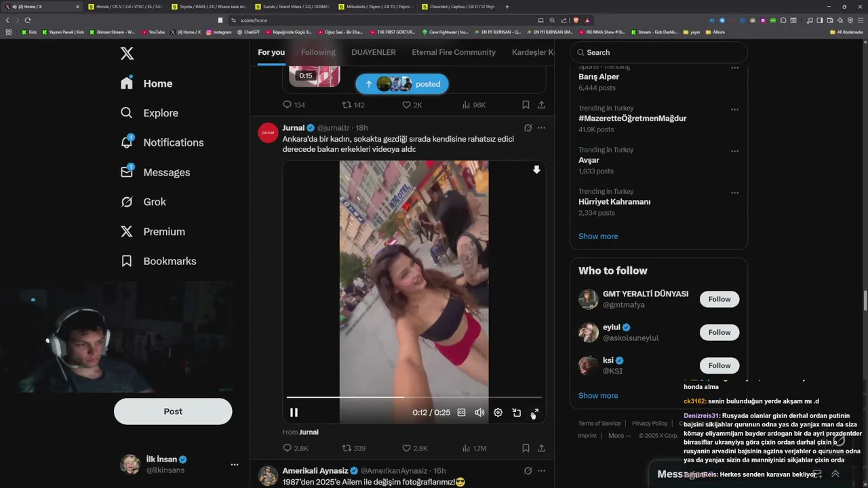Viewport: 868px width, 488px height.
Task: Share the Jurnal post
Action: click(x=541, y=448)
